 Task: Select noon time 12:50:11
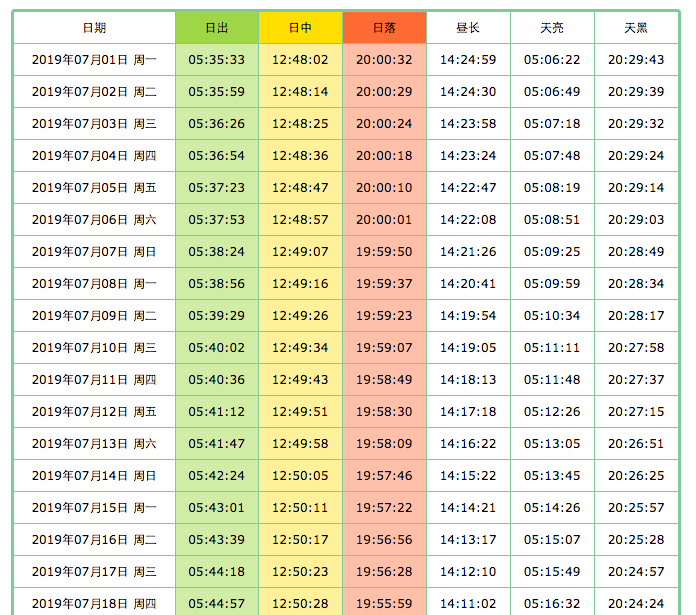point(301,508)
